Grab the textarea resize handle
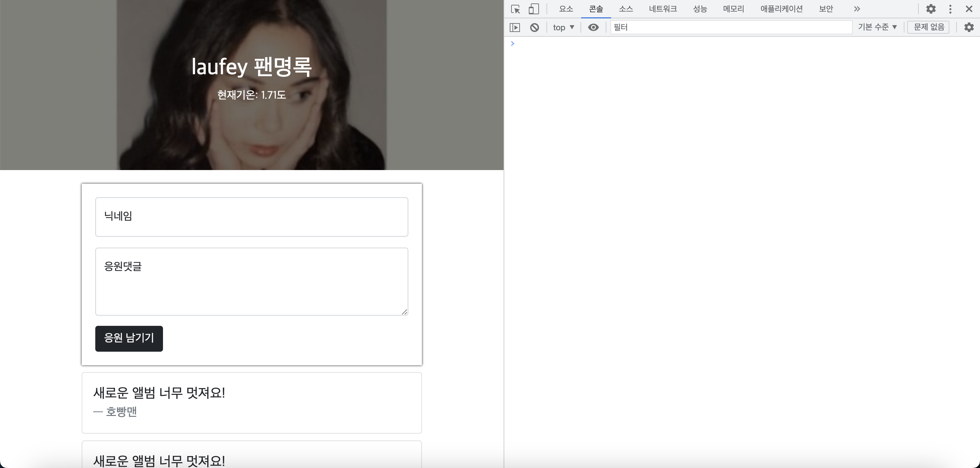980x468 pixels. point(404,312)
